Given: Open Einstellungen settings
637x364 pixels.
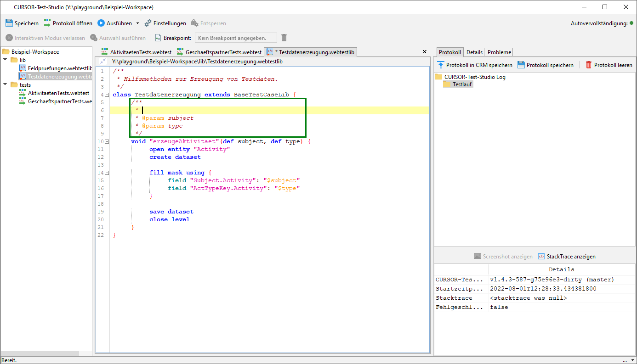Looking at the screenshot, I should (165, 23).
